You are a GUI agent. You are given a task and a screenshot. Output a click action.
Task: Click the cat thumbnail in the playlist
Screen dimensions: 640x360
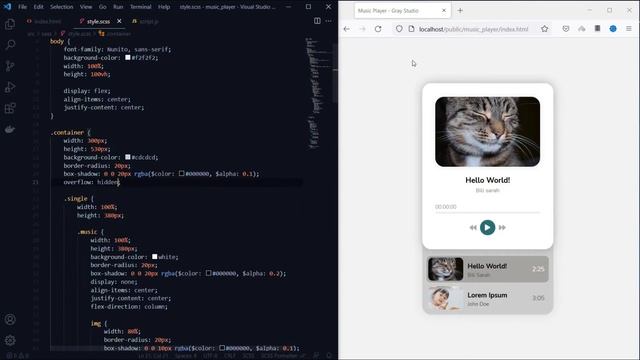click(445, 269)
